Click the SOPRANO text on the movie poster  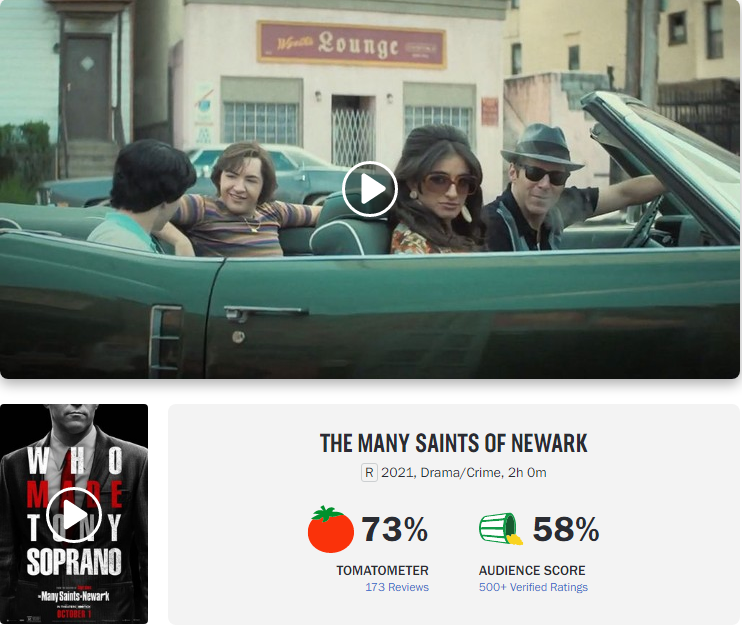[74, 562]
